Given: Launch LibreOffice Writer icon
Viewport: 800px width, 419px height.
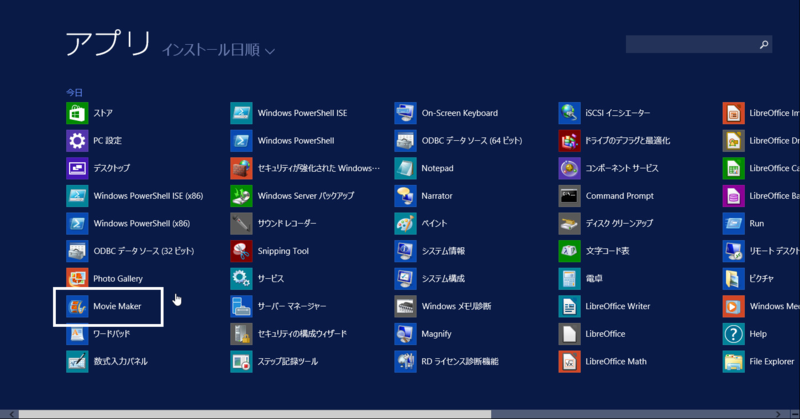Looking at the screenshot, I should pos(569,306).
